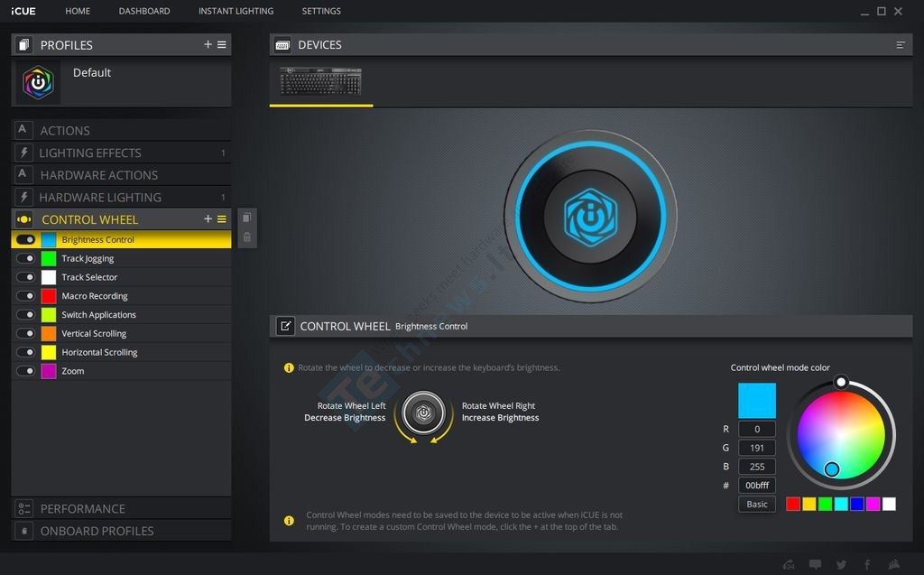Click the copy icon beside the Control Wheel list
Image resolution: width=924 pixels, height=575 pixels.
247,218
